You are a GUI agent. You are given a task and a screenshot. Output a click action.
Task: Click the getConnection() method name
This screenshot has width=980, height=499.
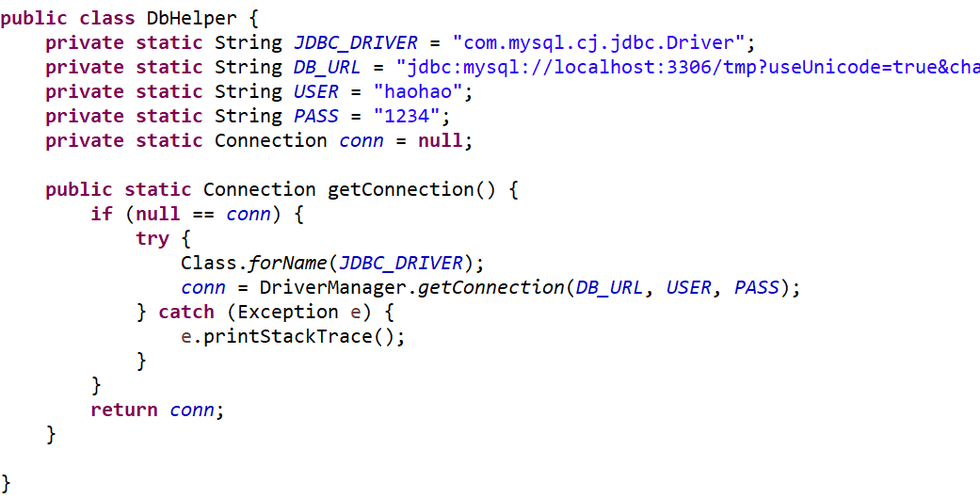412,189
